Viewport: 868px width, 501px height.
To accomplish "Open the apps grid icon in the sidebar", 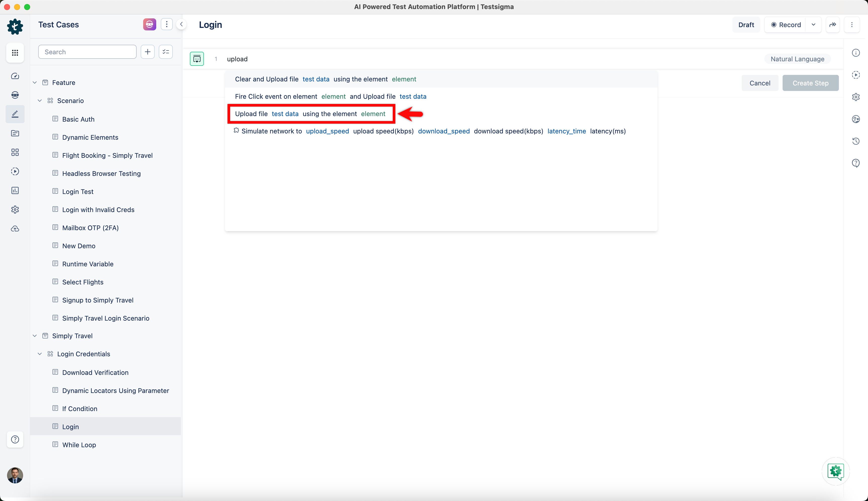I will [x=15, y=53].
